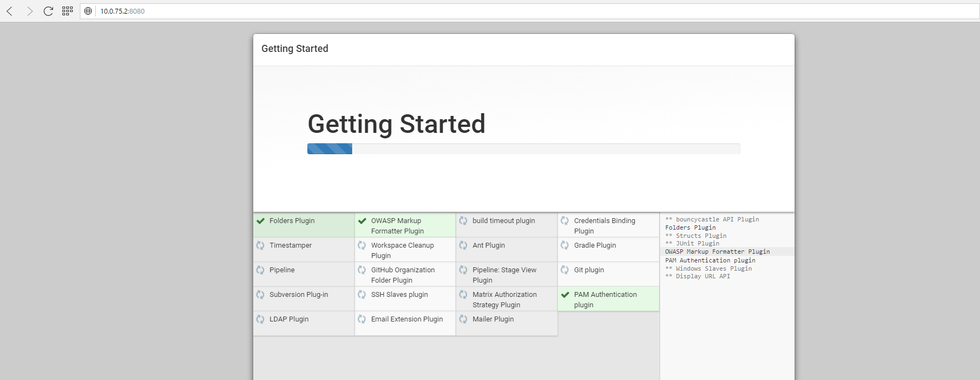Image resolution: width=980 pixels, height=380 pixels.
Task: Click OWASP Markup Formatter checkmark icon
Action: point(362,221)
